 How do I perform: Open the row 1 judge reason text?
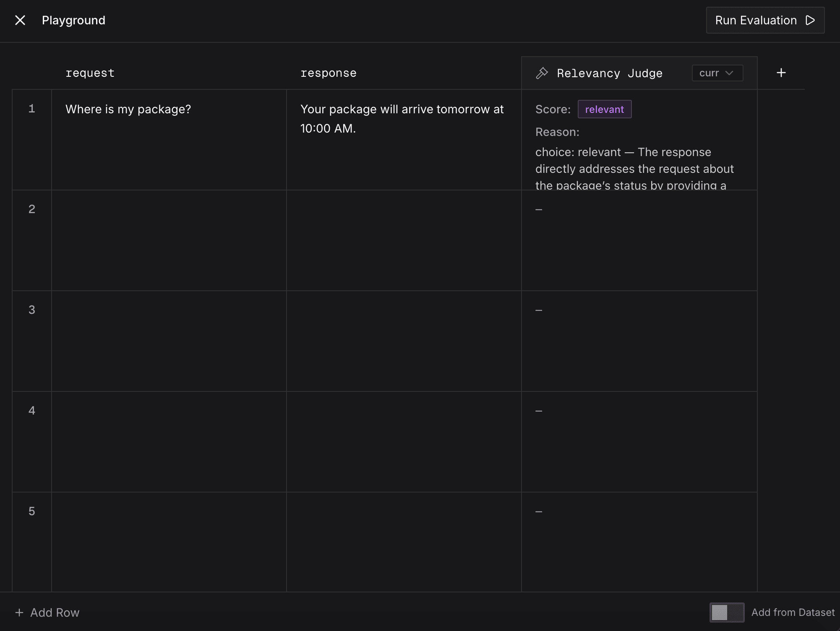pyautogui.click(x=634, y=169)
